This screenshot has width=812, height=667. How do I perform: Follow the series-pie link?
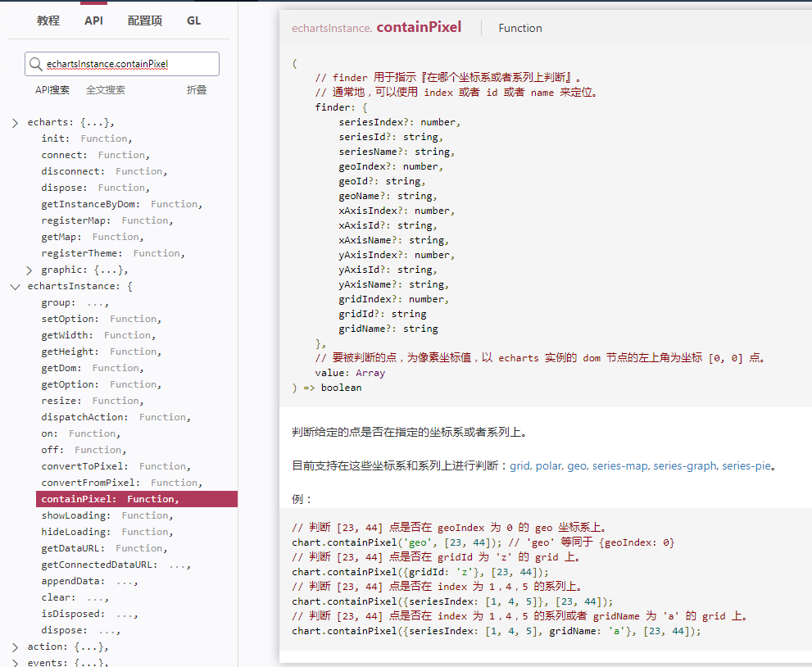(746, 466)
